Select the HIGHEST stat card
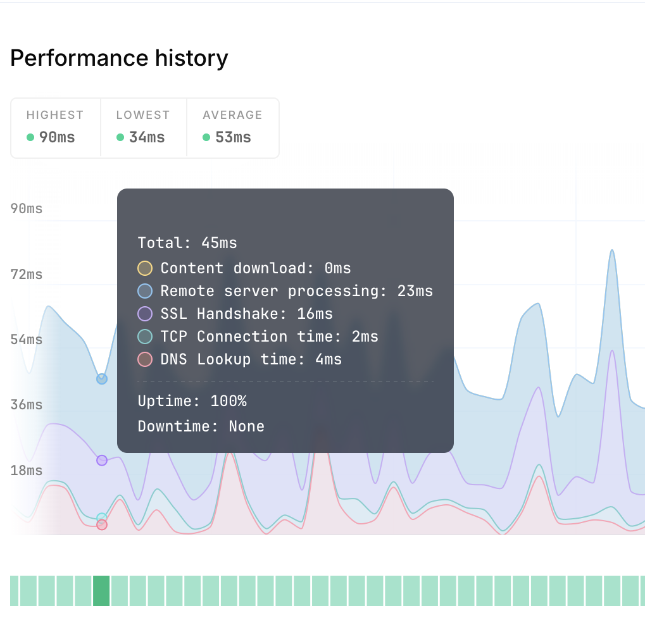 56,127
